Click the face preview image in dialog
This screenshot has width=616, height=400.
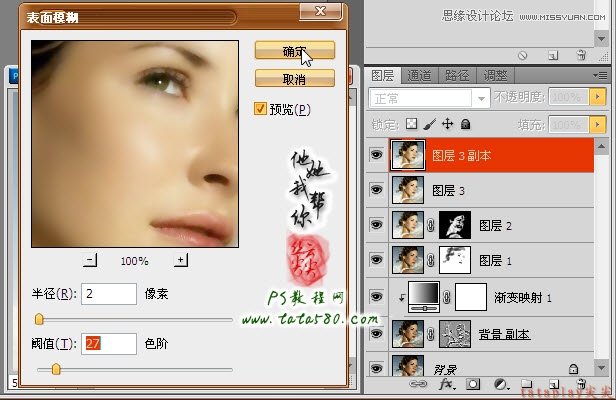tap(135, 144)
